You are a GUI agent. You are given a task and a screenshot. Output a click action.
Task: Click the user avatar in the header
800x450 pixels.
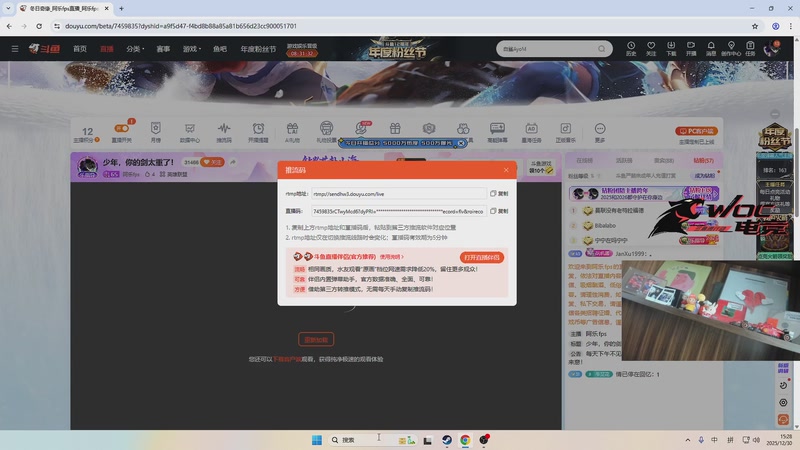[x=770, y=49]
